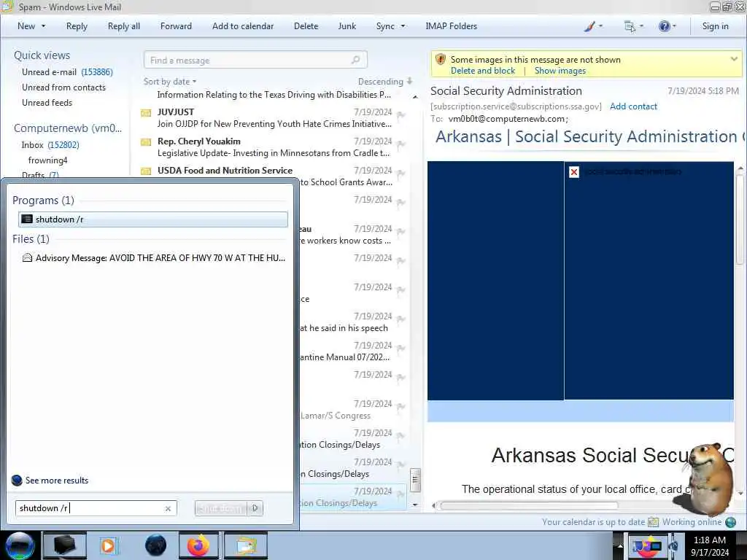Click the search magnifier in Find a message
The width and height of the screenshot is (747, 560).
pyautogui.click(x=355, y=60)
